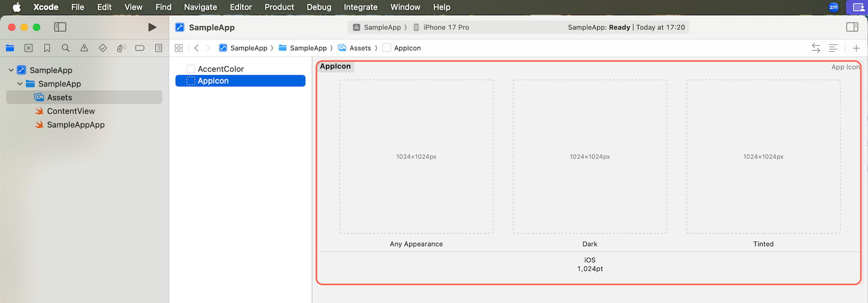Open the Debug navigator icon
The height and width of the screenshot is (303, 868).
click(x=122, y=48)
